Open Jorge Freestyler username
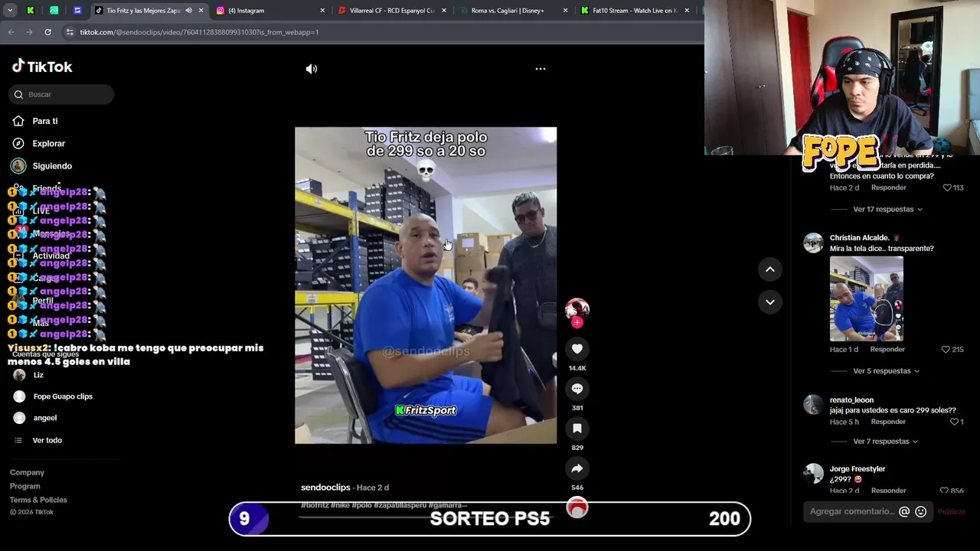This screenshot has width=980, height=551. (857, 469)
